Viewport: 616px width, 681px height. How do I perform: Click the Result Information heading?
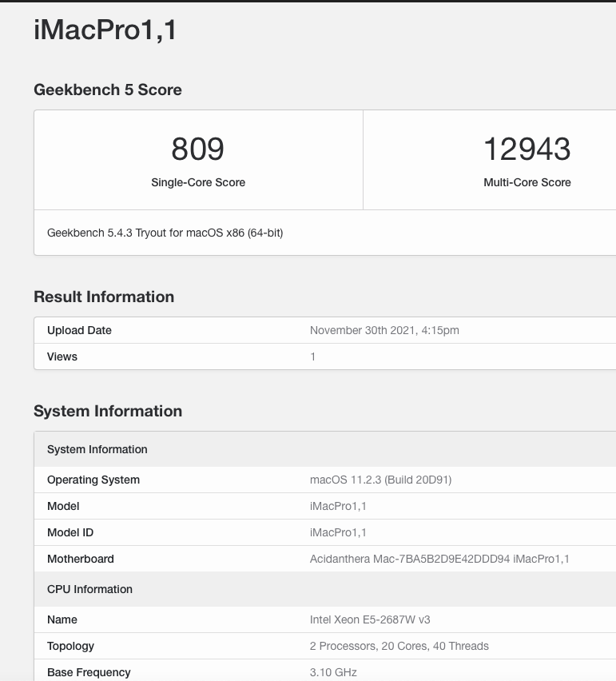click(x=104, y=297)
